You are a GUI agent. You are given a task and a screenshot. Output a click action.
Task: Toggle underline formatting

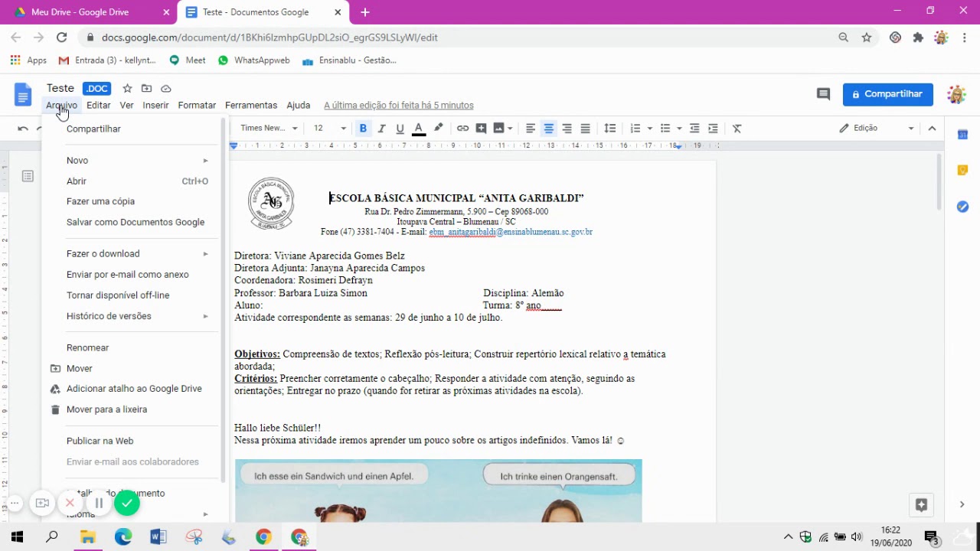click(x=400, y=129)
